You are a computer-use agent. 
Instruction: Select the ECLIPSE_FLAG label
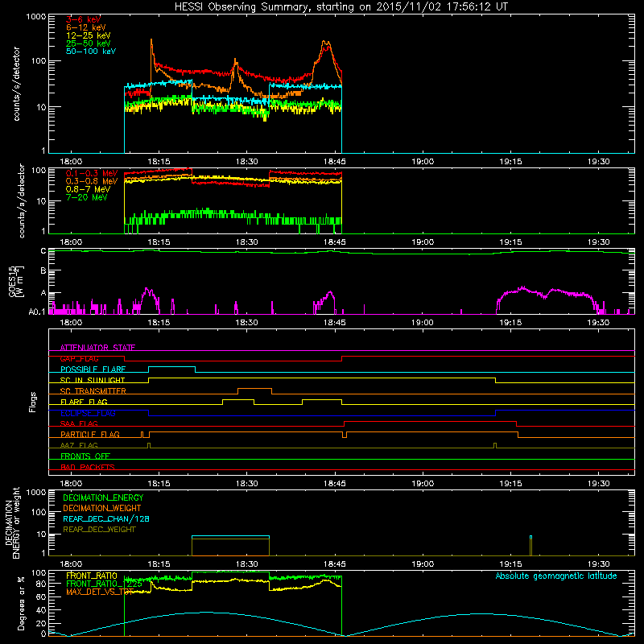[x=88, y=413]
